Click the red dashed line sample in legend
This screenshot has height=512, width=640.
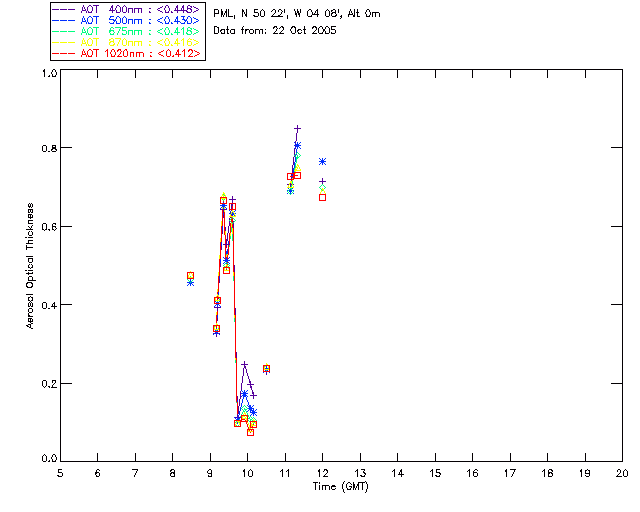(64, 53)
